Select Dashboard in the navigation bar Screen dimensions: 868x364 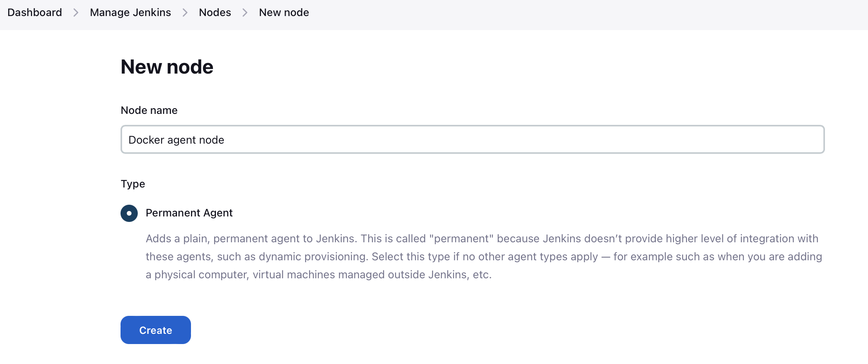pos(34,12)
